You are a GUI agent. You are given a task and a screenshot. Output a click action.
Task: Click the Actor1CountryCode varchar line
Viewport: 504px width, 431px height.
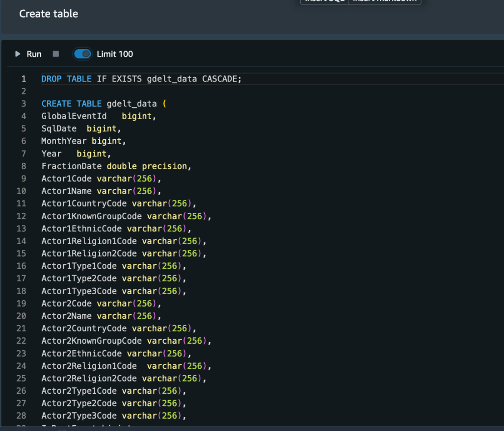click(119, 203)
